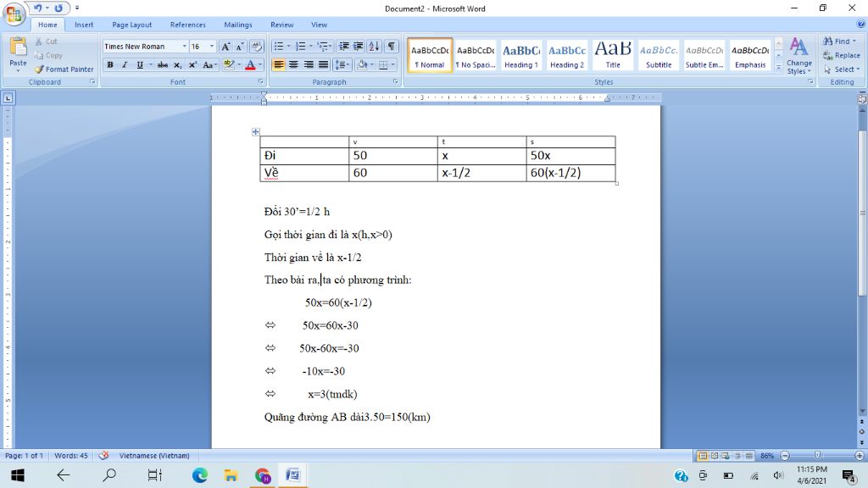
Task: Center the text
Action: [293, 64]
